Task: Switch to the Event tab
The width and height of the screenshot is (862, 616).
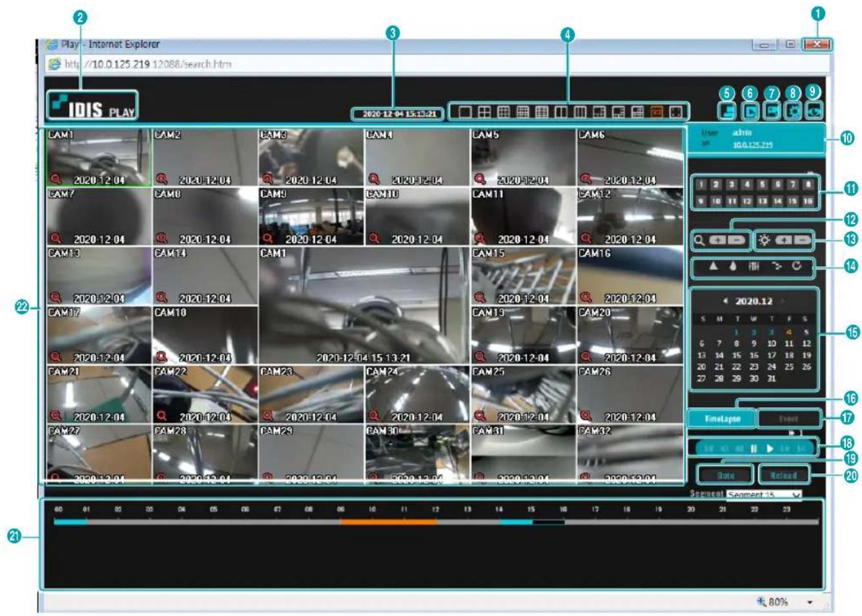Action: (x=789, y=419)
